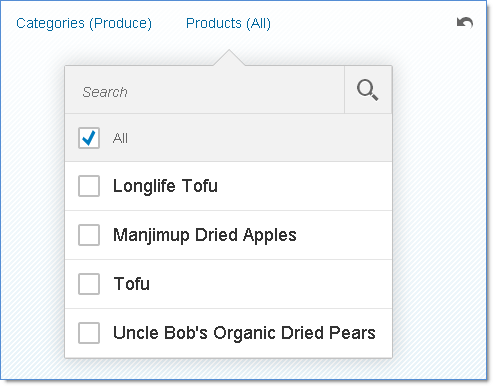Screen dimensions: 493x386
Task: Click the Manjimup Dried Apples row background
Action: coord(343,235)
